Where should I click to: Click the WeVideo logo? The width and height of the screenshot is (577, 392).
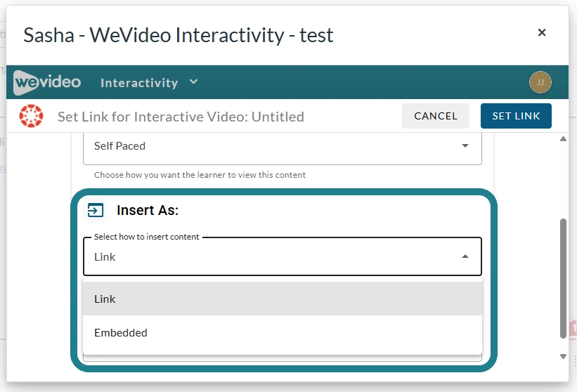(47, 82)
